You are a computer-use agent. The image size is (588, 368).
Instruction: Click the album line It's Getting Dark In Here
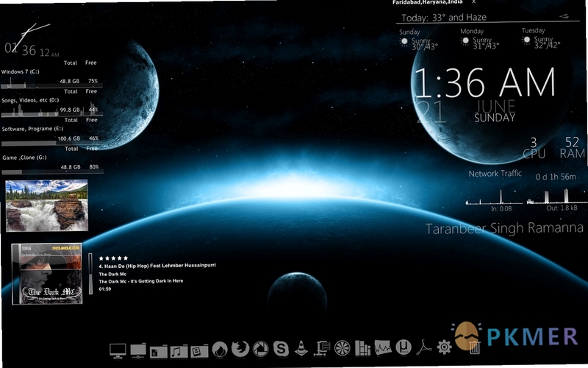point(141,281)
